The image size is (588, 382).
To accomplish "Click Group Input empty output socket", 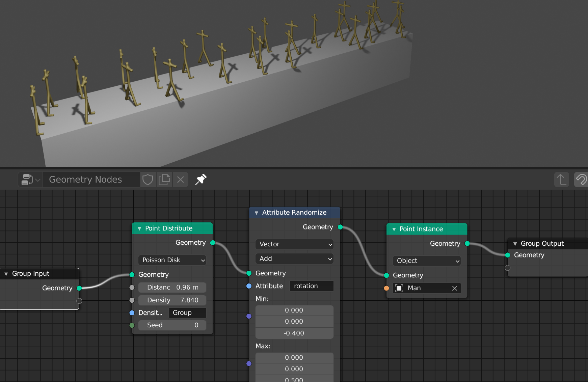I will (79, 301).
